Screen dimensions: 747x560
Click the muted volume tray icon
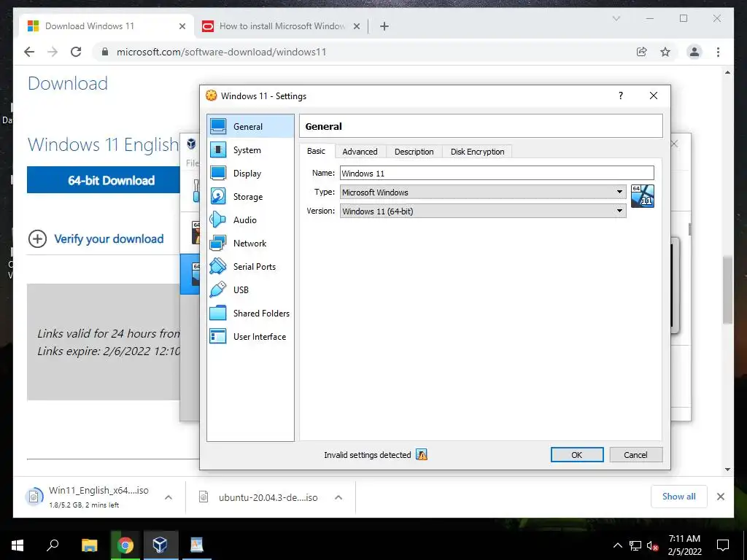pyautogui.click(x=652, y=545)
